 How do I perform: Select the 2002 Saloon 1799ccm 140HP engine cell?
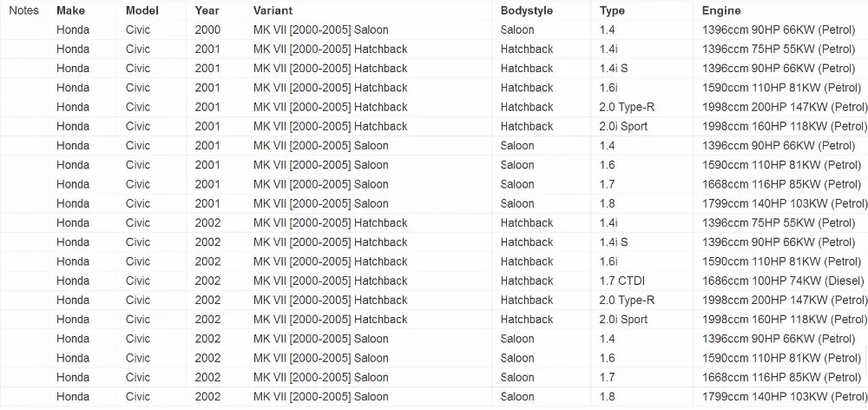785,397
